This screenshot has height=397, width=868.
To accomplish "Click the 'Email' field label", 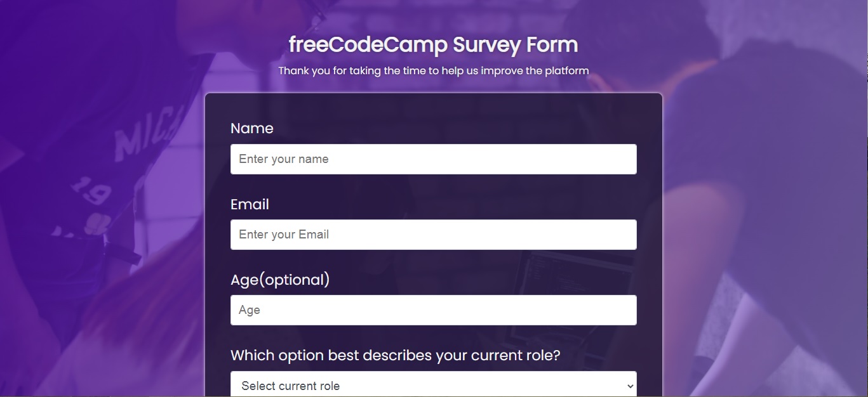I will tap(250, 204).
